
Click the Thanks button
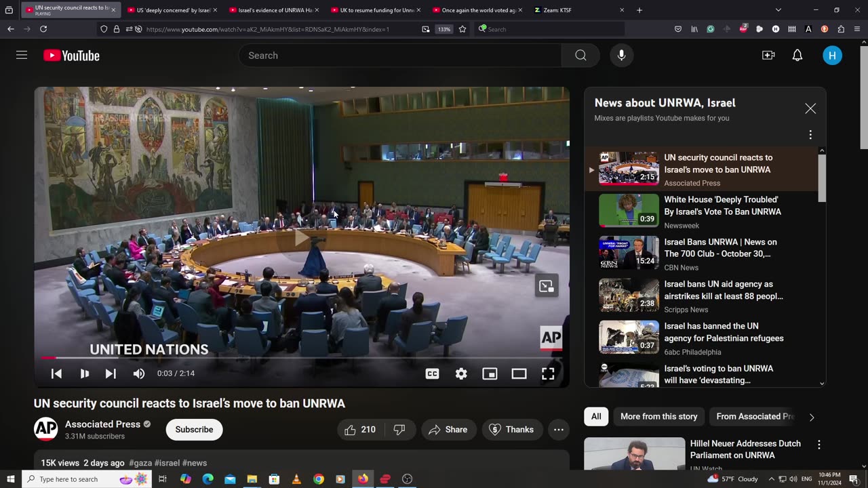click(x=512, y=430)
